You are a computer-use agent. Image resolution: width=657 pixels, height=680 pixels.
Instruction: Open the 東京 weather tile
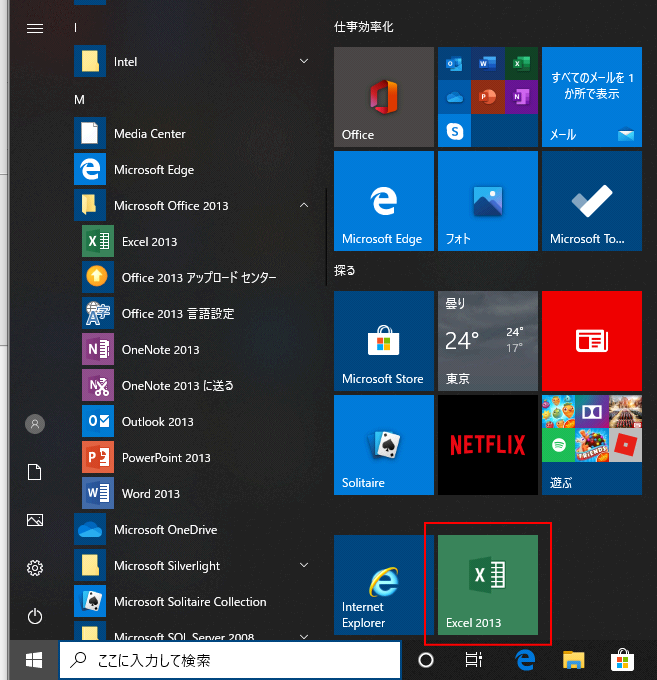click(x=488, y=341)
